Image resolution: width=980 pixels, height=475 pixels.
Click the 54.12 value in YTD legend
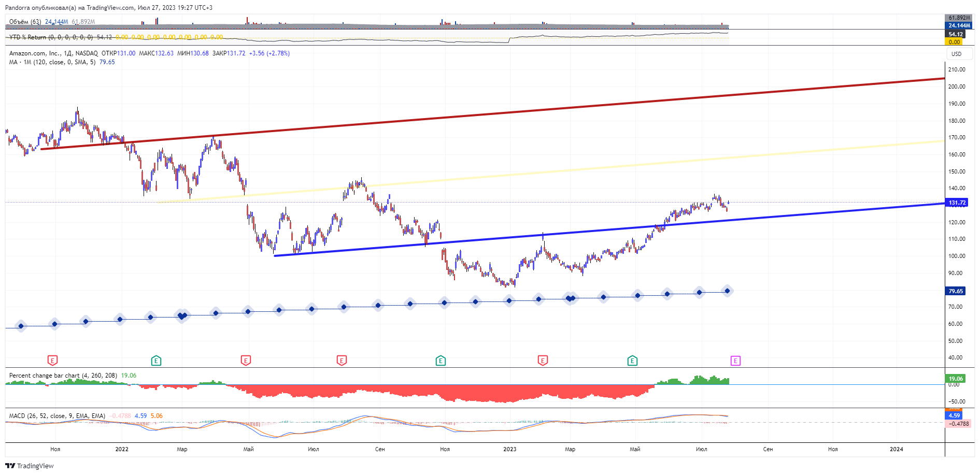pyautogui.click(x=104, y=37)
